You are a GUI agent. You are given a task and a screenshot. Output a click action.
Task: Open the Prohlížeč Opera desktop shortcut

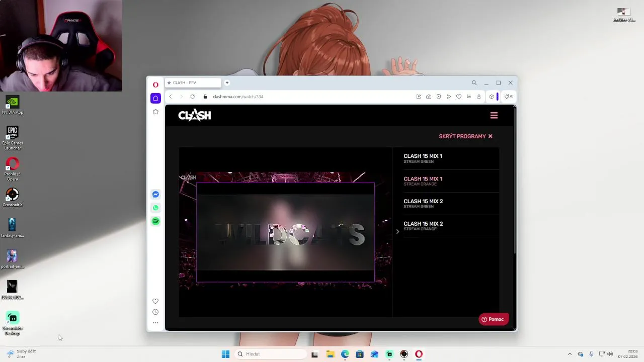pyautogui.click(x=13, y=169)
